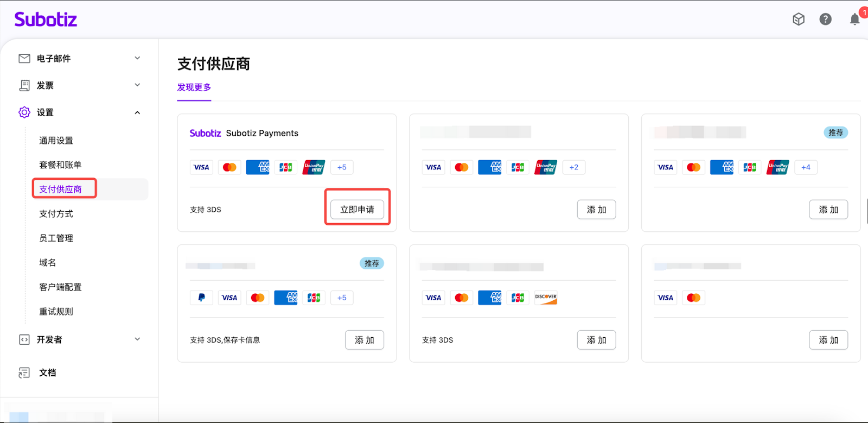868x423 pixels.
Task: Click the 文档 document icon in sidebar
Action: click(24, 373)
